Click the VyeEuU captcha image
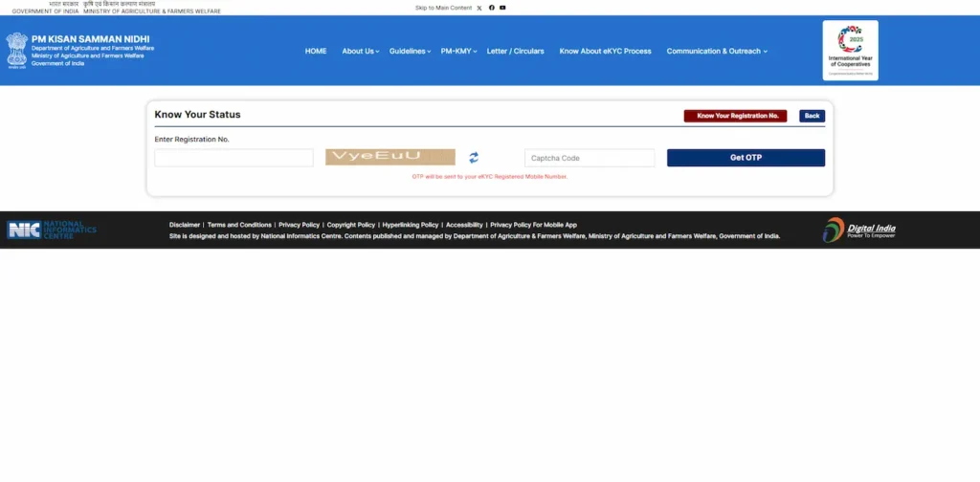This screenshot has height=482, width=980. pyautogui.click(x=390, y=157)
